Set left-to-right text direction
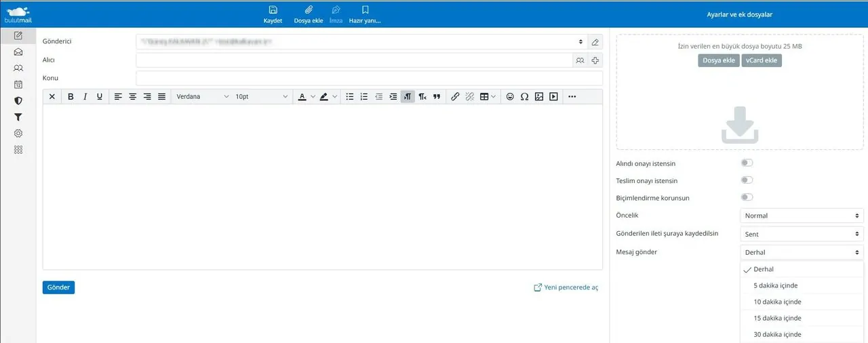 [408, 97]
